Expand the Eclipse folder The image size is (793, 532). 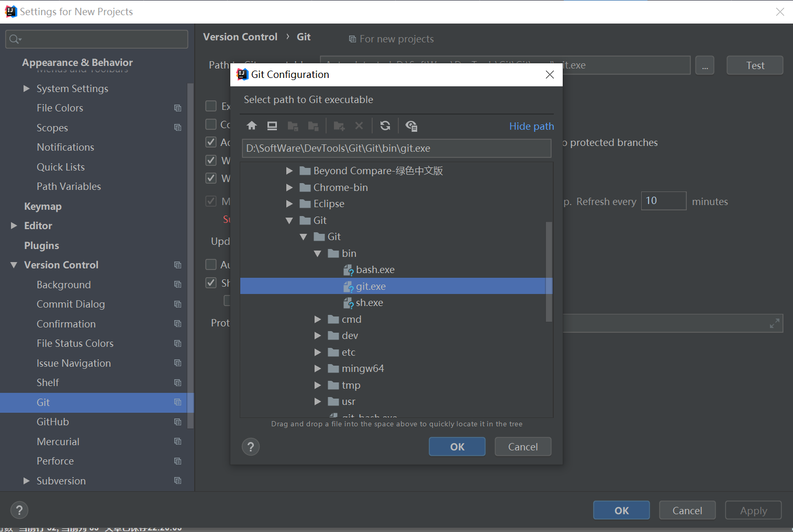[x=289, y=204]
